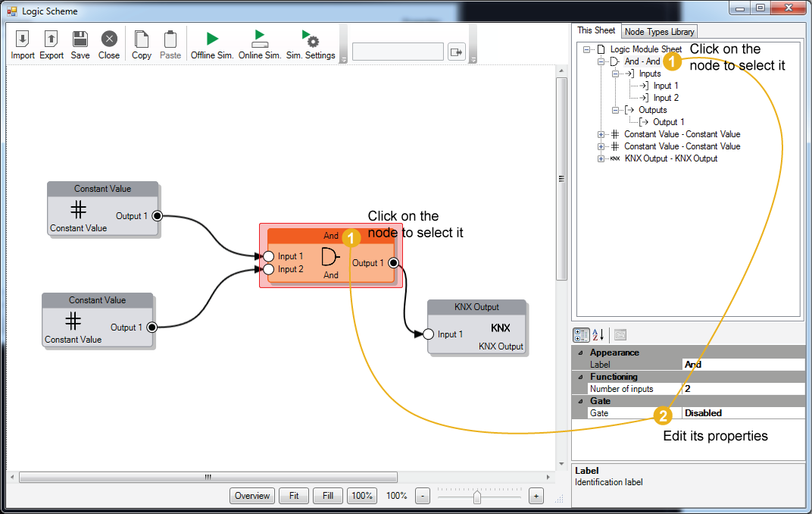Collapse the Logic Module Sheet tree root

pyautogui.click(x=586, y=50)
